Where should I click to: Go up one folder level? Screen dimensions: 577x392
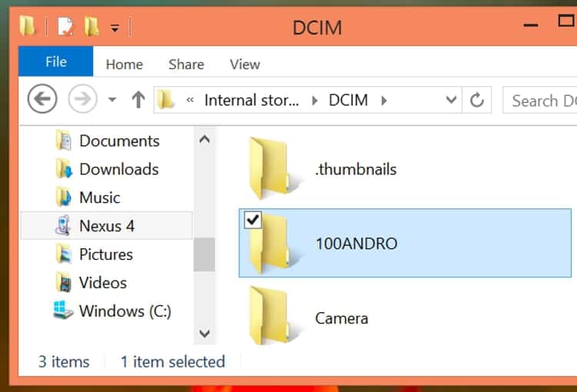point(138,100)
